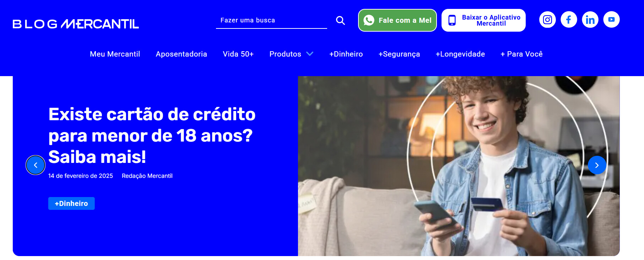Open the Facebook social icon
Screen dimensions: 644x260
point(569,20)
